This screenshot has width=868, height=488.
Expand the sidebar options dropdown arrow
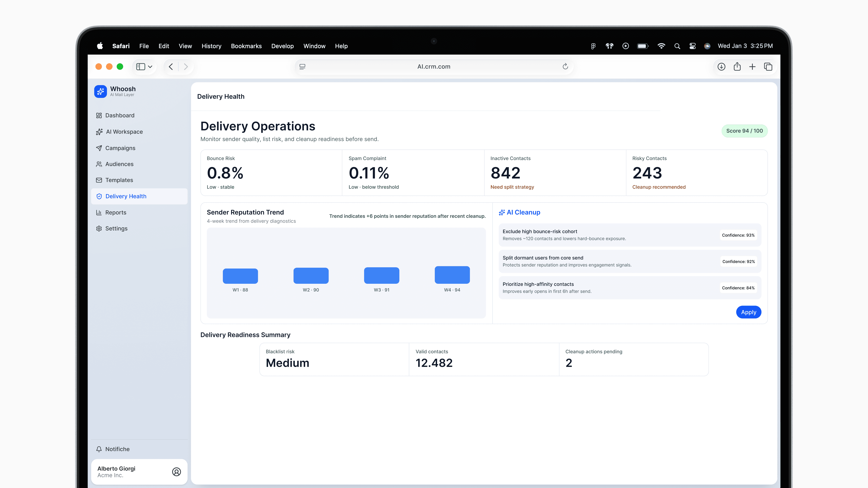click(150, 67)
